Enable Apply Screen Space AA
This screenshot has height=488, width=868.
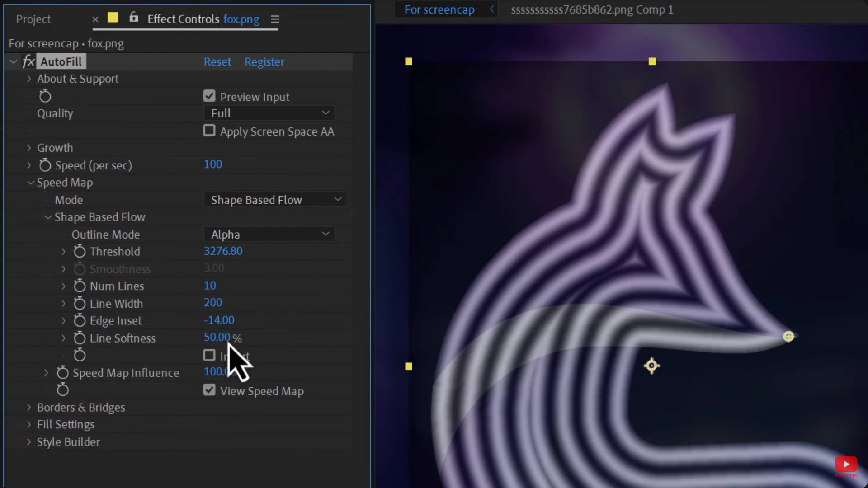point(209,131)
